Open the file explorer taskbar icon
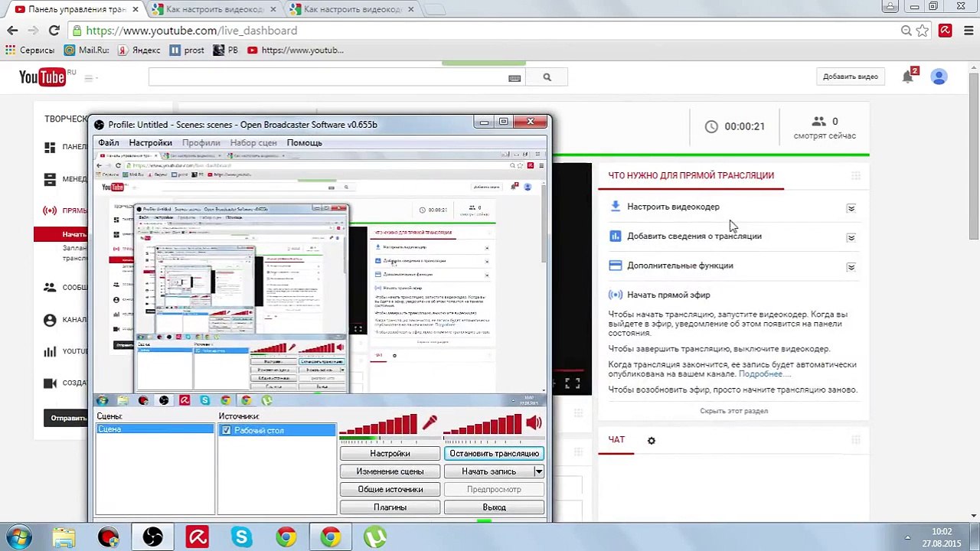This screenshot has height=551, width=980. point(64,537)
